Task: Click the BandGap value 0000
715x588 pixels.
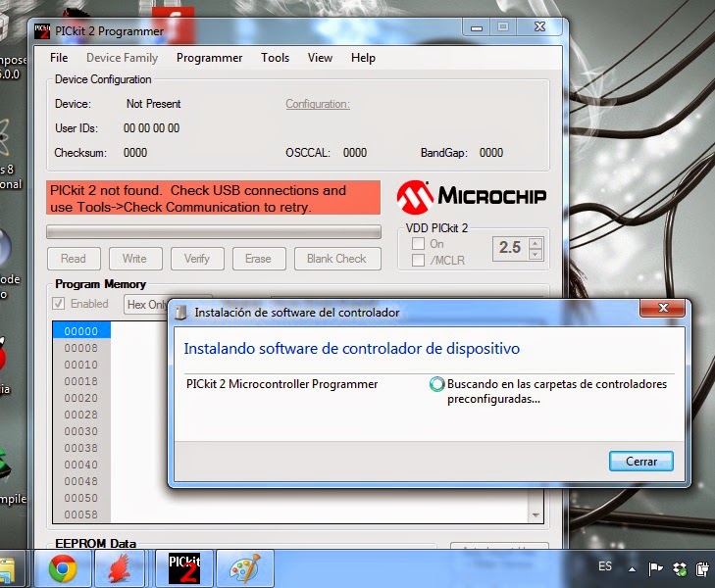Action: pyautogui.click(x=491, y=153)
